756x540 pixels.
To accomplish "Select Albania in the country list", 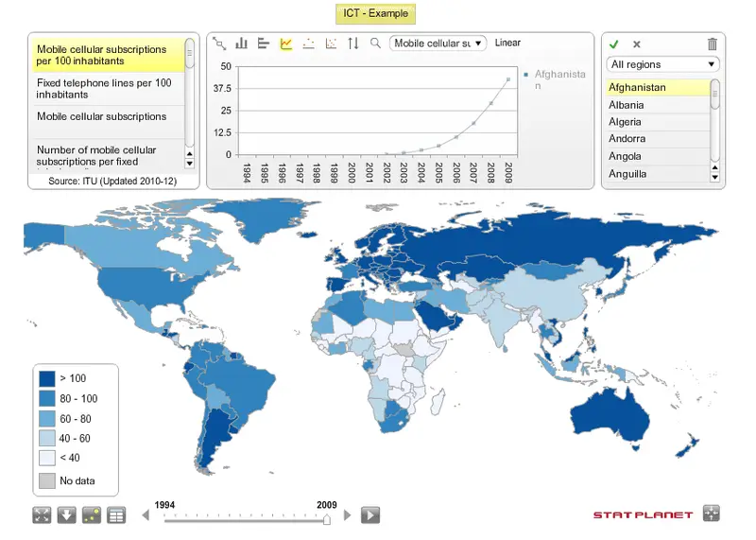I will [658, 105].
